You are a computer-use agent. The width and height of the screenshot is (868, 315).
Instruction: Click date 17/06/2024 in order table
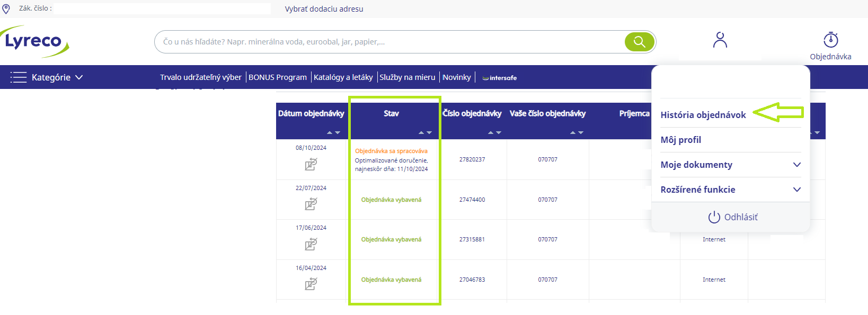click(x=311, y=228)
